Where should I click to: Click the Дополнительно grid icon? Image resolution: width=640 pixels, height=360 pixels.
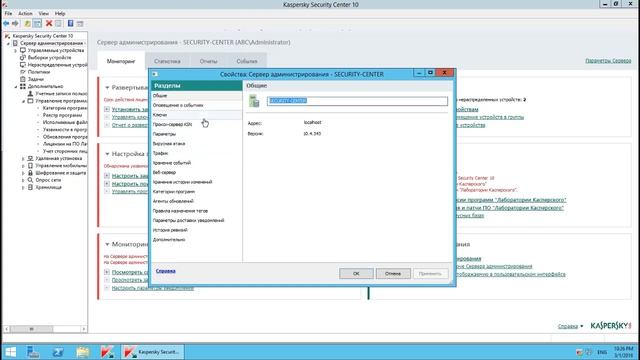coord(23,86)
